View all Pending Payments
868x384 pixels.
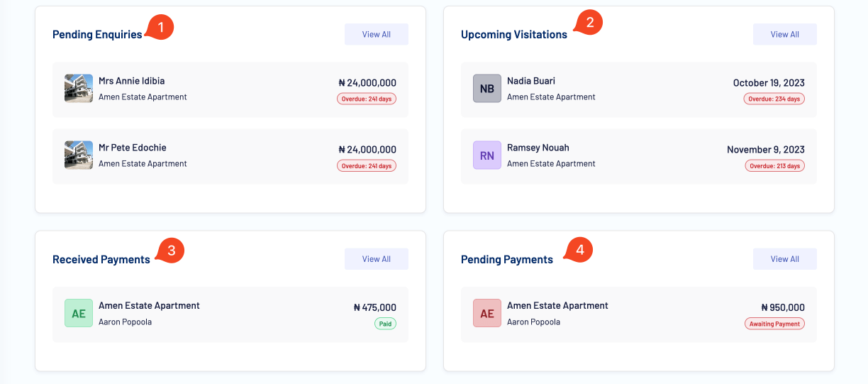(x=785, y=259)
